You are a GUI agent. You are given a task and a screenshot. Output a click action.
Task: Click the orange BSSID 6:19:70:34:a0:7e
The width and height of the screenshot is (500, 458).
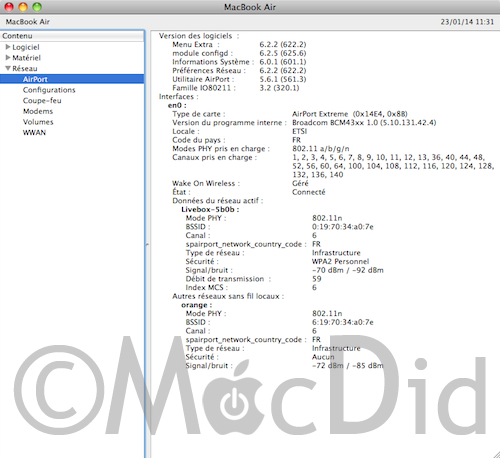343,322
